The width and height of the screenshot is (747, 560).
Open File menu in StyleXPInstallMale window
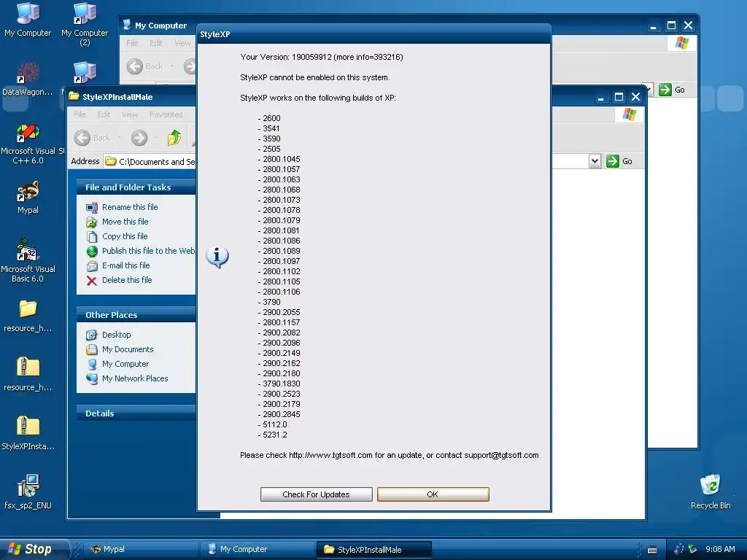[80, 114]
